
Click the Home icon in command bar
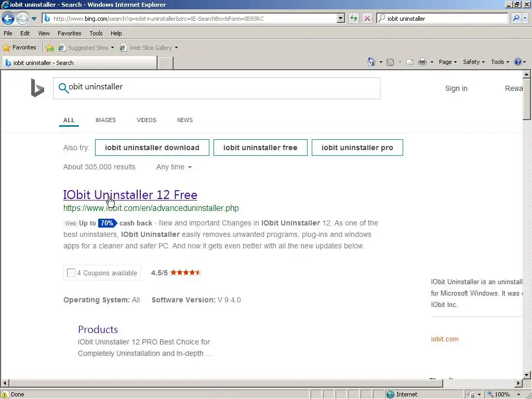pos(371,62)
